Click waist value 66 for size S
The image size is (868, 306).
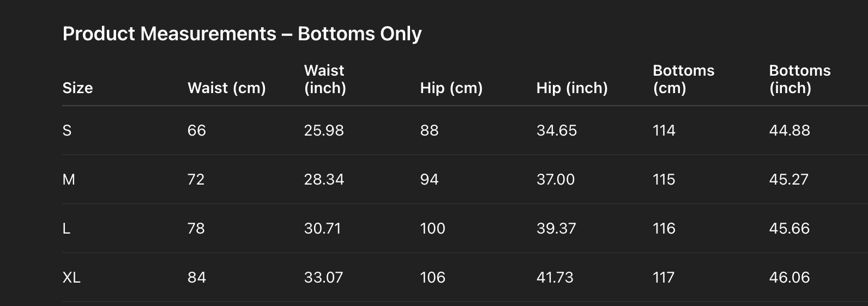tap(196, 131)
